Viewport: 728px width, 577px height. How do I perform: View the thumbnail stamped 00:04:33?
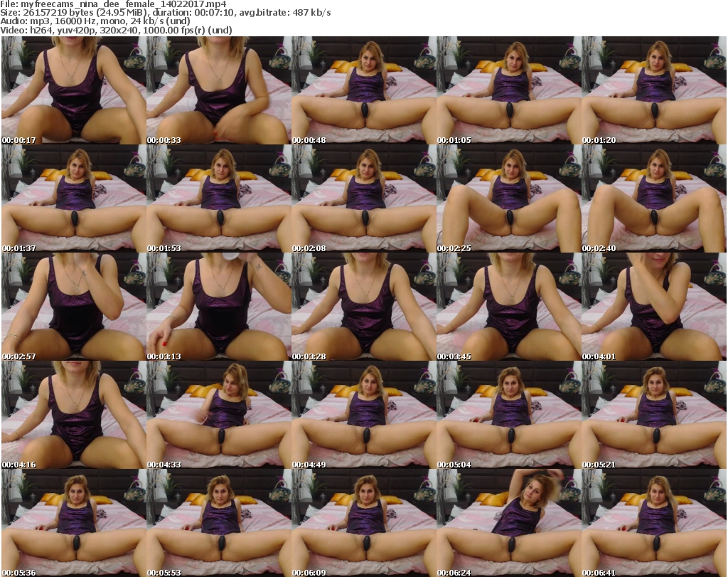tap(219, 415)
